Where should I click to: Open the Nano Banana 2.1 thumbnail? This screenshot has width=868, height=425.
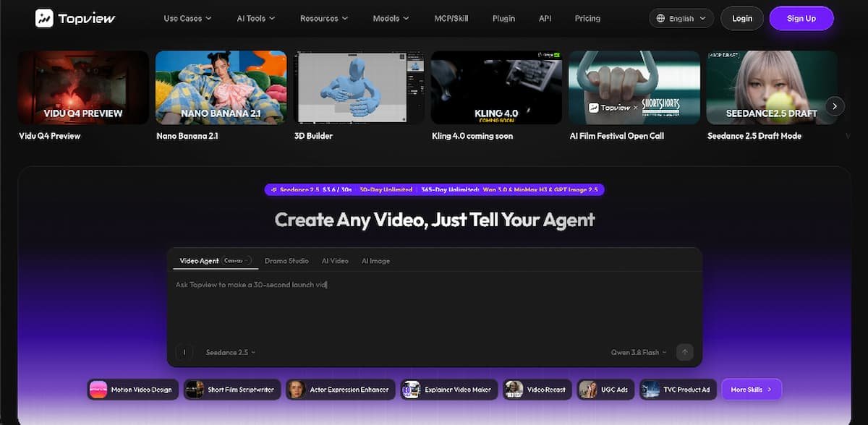[x=221, y=87]
